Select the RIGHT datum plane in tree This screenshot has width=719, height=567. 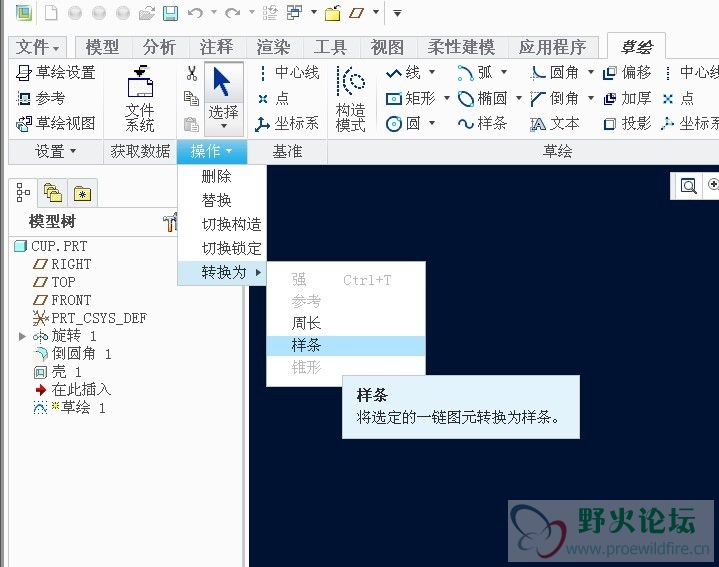[62, 264]
